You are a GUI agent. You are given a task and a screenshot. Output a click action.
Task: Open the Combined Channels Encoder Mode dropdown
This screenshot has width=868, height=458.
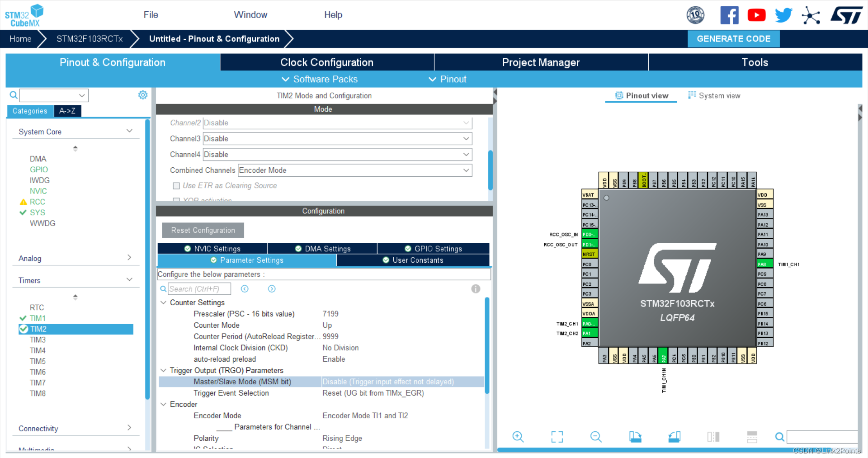pos(355,170)
